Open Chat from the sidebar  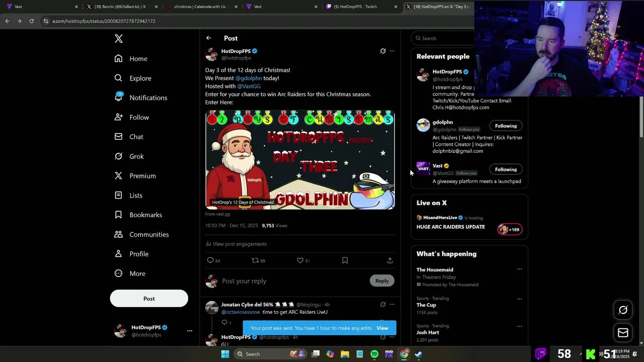129,137
